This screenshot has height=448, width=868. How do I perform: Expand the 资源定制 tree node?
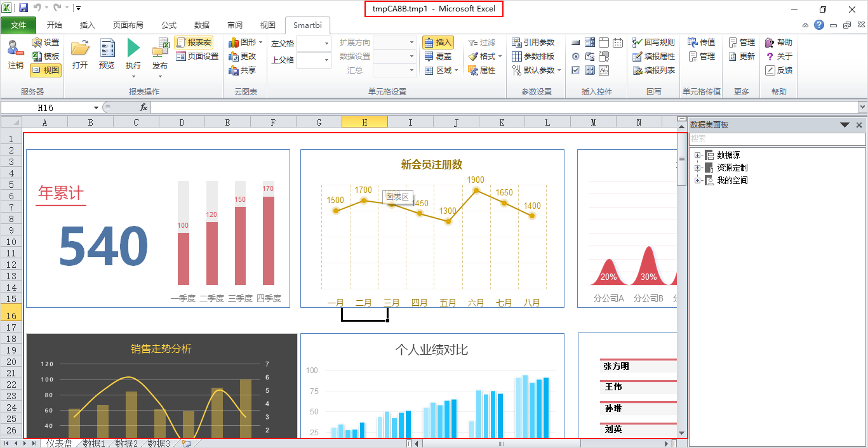697,168
